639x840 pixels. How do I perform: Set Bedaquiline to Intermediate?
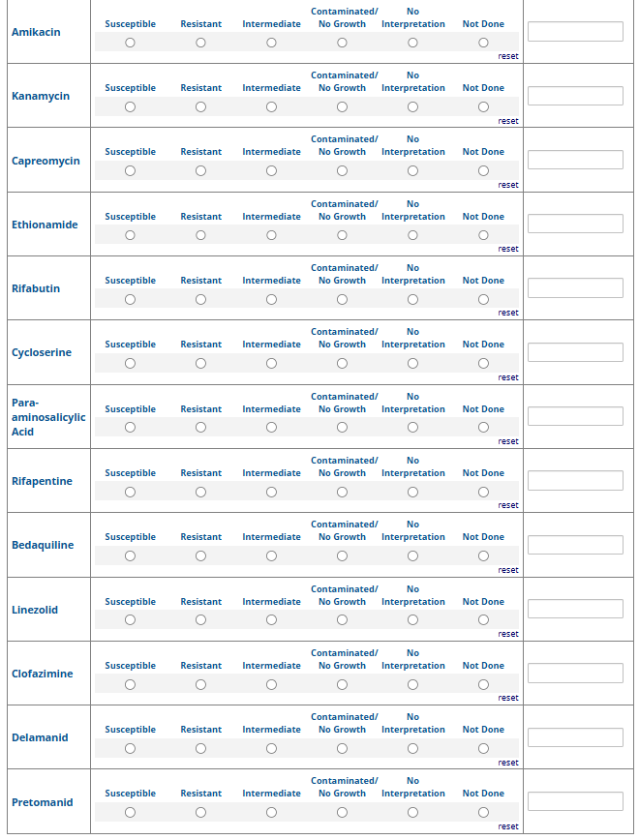[271, 555]
